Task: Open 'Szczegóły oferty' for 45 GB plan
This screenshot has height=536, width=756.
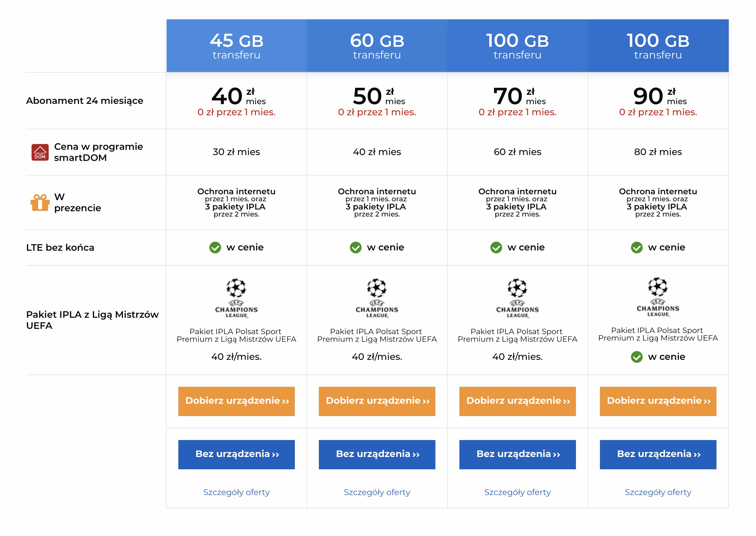Action: pos(237,492)
